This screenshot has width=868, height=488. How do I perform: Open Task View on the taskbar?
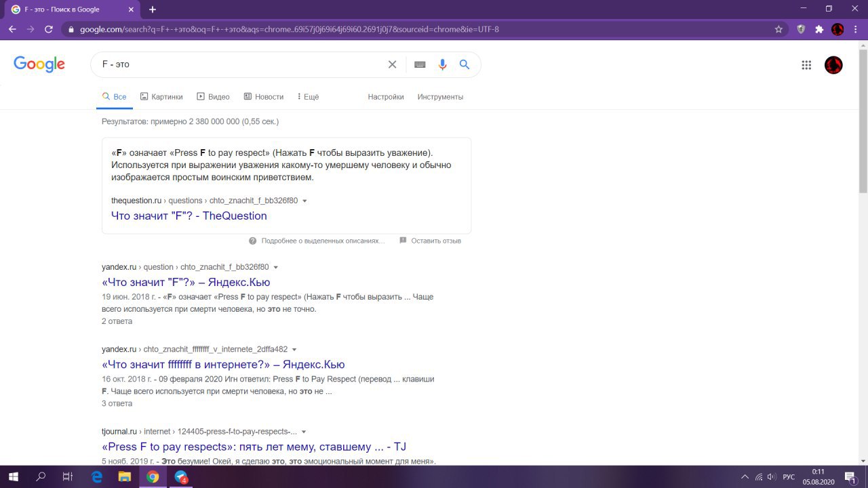coord(67,476)
